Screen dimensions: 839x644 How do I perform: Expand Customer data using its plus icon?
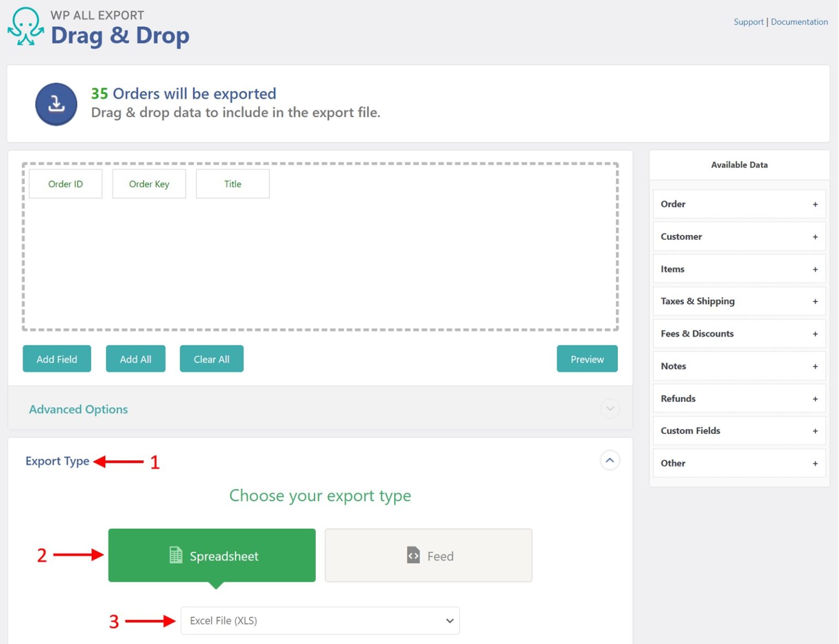(814, 237)
